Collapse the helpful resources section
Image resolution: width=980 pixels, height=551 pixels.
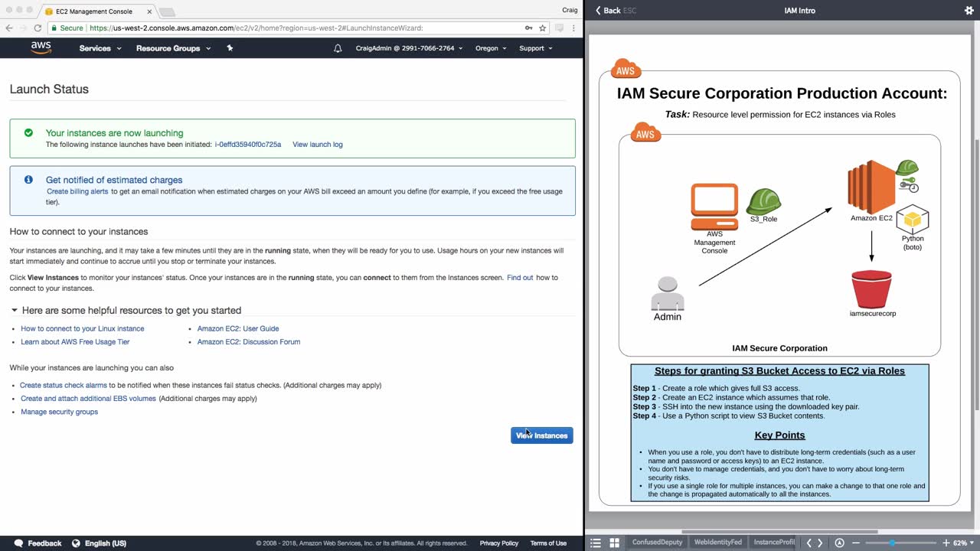click(15, 311)
